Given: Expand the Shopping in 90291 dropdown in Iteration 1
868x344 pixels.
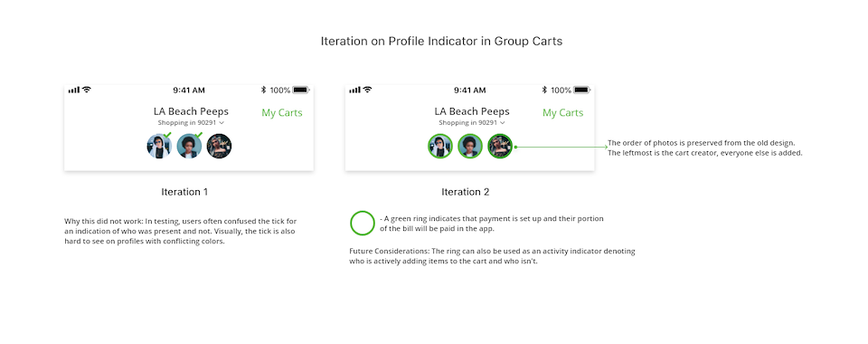Looking at the screenshot, I should pyautogui.click(x=191, y=123).
